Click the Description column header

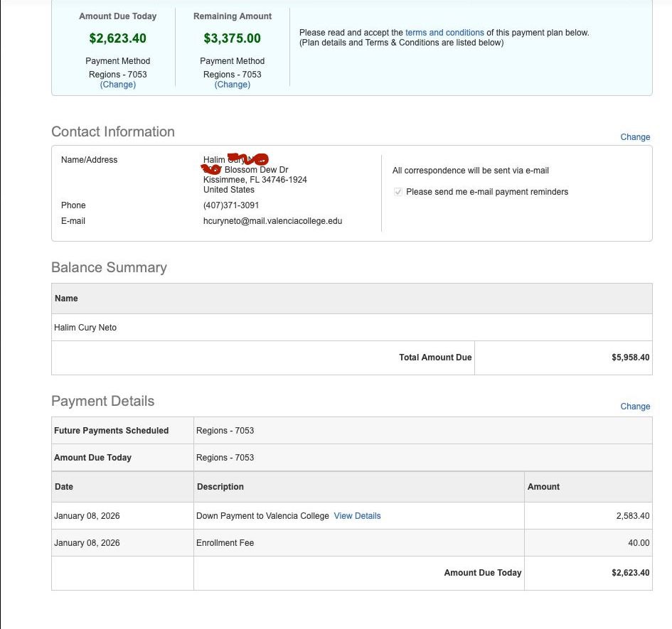pos(220,487)
